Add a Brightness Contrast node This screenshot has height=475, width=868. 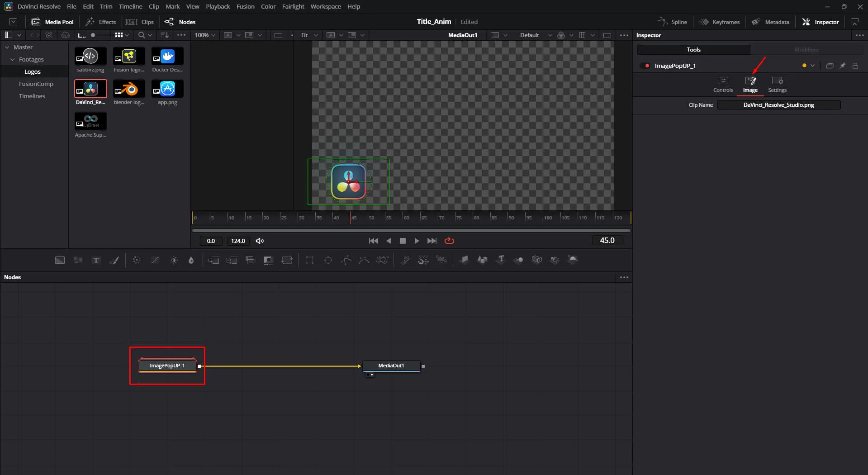coord(174,260)
